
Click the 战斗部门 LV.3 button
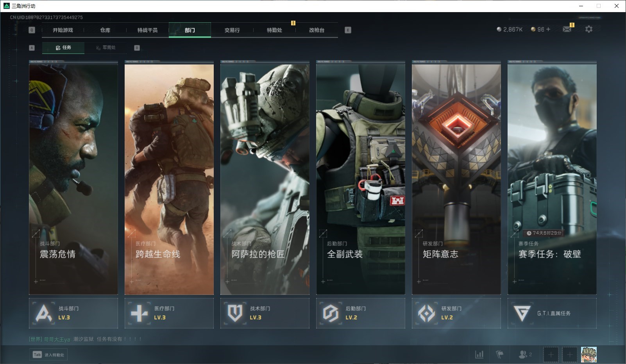click(73, 313)
